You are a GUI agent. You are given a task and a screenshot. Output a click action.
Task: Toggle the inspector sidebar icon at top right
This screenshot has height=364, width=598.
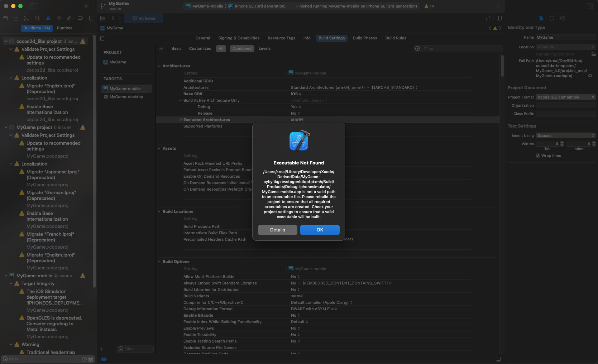pyautogui.click(x=589, y=6)
